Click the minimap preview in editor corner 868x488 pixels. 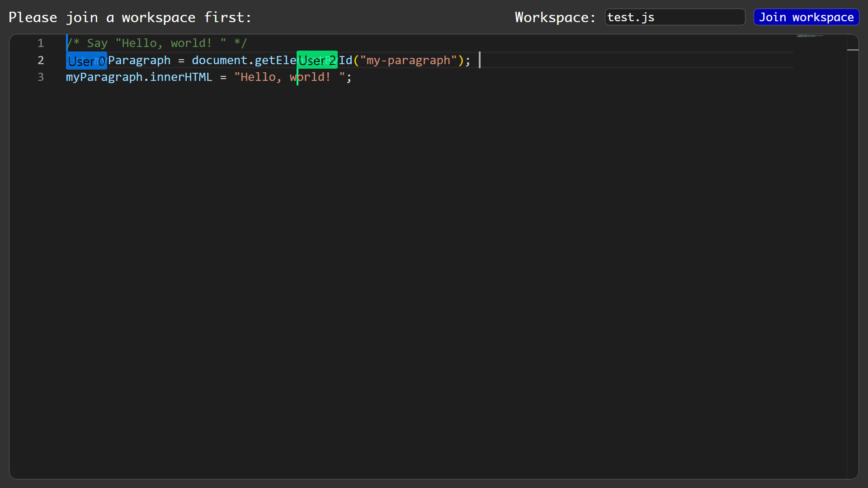click(809, 36)
